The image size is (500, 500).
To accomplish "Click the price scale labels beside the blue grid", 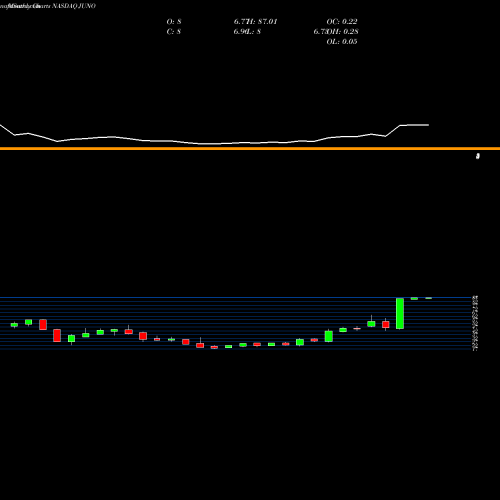I will tap(475, 323).
